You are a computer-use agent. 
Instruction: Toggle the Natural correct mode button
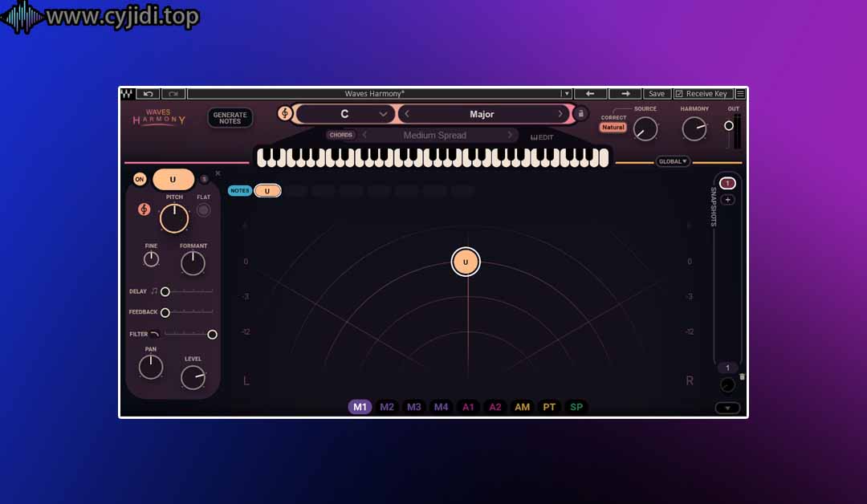(613, 127)
